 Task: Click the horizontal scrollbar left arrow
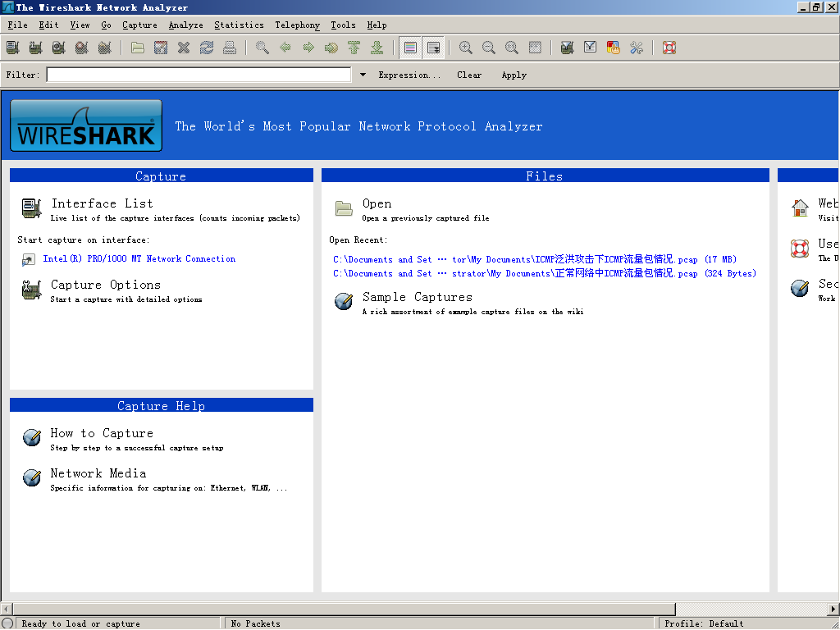[7, 609]
